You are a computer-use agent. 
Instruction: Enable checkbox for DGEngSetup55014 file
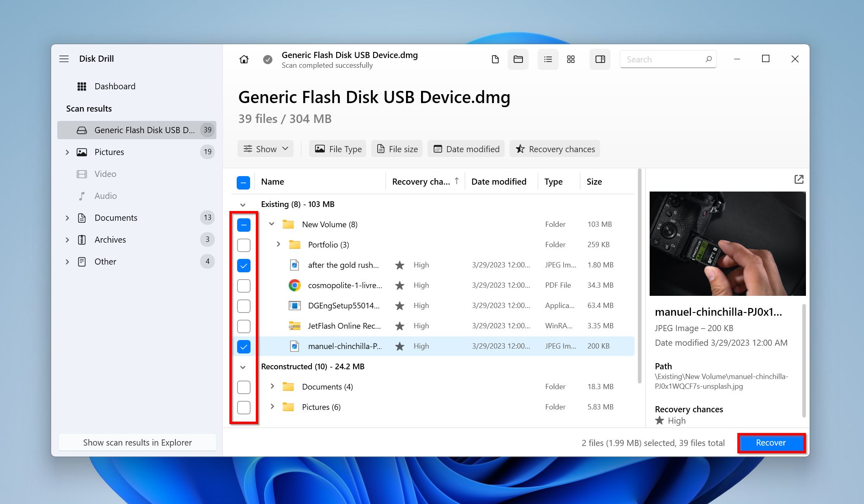244,306
